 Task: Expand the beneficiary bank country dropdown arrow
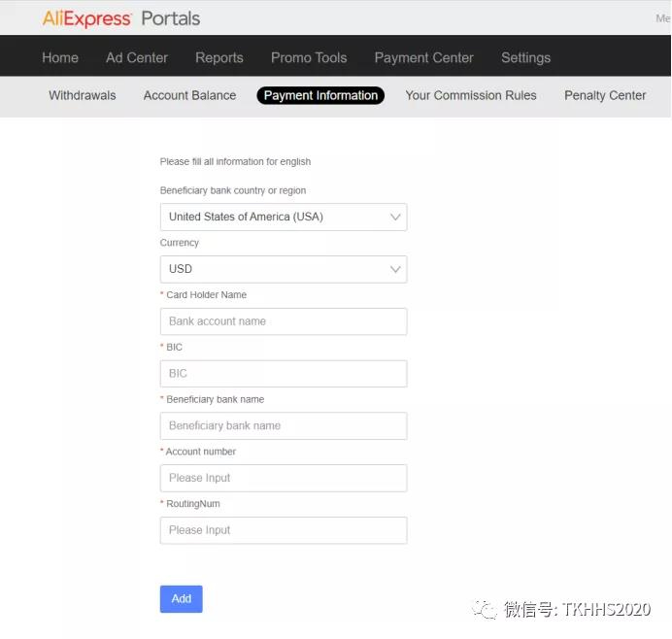tap(395, 217)
